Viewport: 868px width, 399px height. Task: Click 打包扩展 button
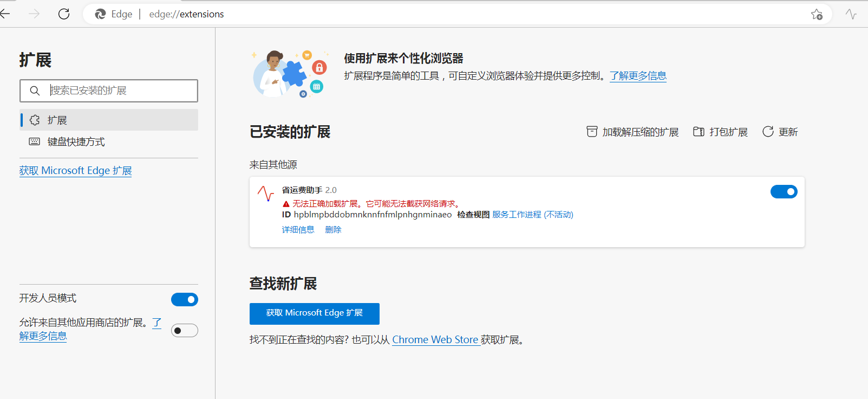pos(720,132)
